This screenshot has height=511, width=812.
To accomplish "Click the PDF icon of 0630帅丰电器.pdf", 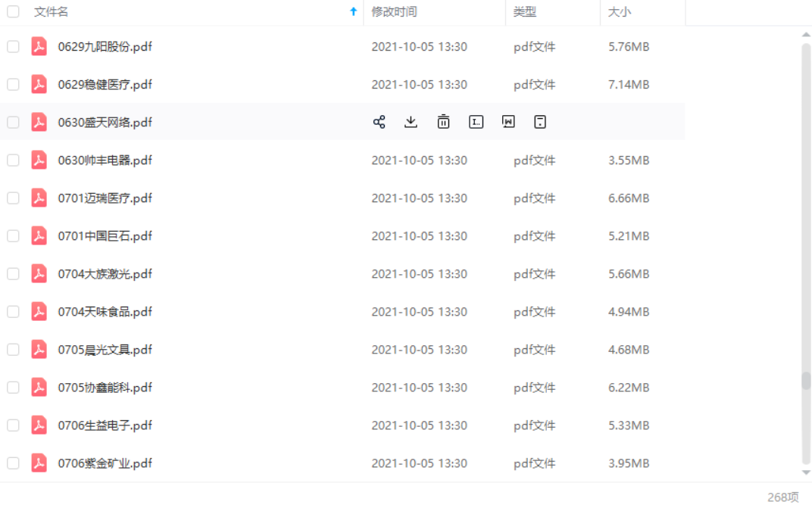I will click(39, 160).
